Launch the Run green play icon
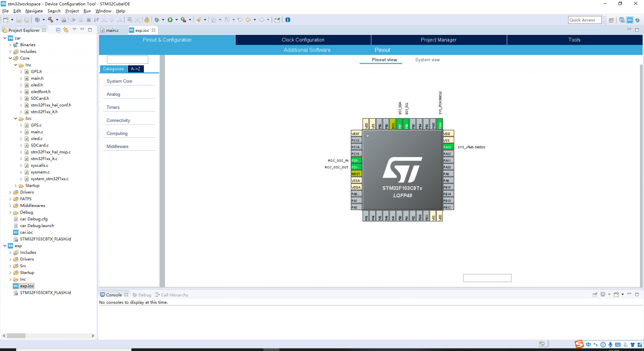The image size is (644, 351). (170, 20)
